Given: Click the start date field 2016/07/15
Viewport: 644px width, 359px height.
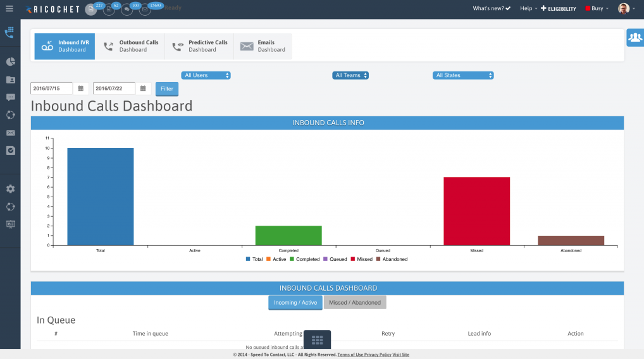Looking at the screenshot, I should tap(51, 88).
